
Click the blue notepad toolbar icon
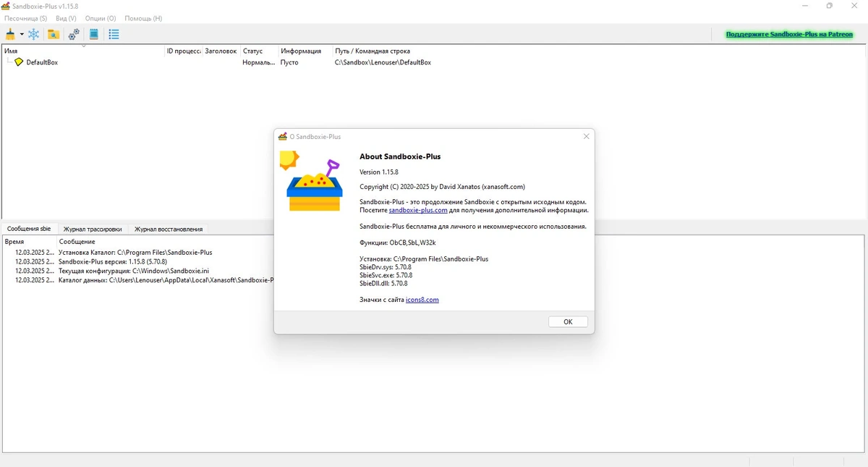pos(94,34)
